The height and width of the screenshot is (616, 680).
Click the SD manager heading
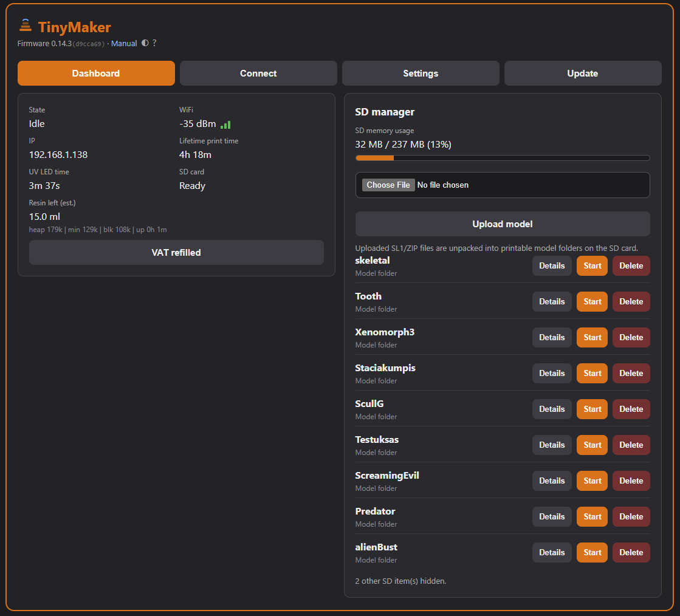[385, 112]
